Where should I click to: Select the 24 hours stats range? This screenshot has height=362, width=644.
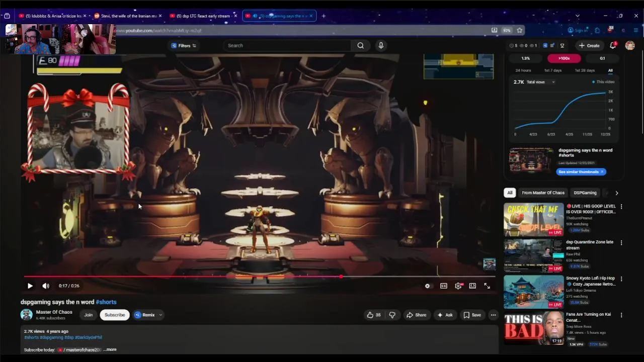coord(523,70)
